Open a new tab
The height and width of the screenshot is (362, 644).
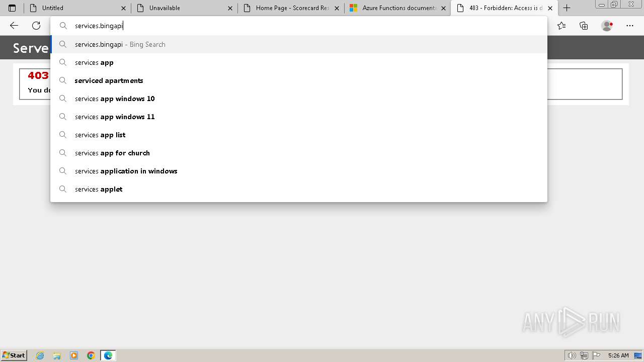(567, 8)
